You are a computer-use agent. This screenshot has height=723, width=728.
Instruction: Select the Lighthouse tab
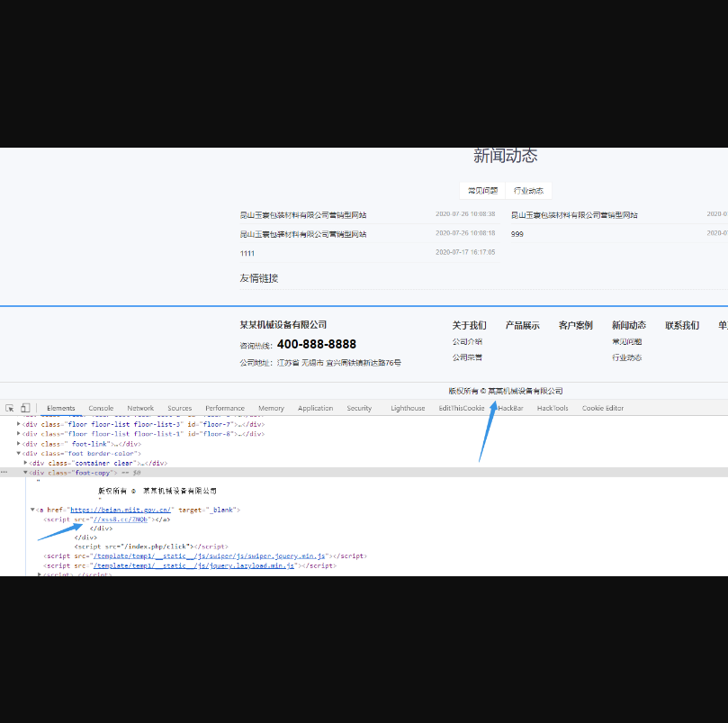(408, 408)
